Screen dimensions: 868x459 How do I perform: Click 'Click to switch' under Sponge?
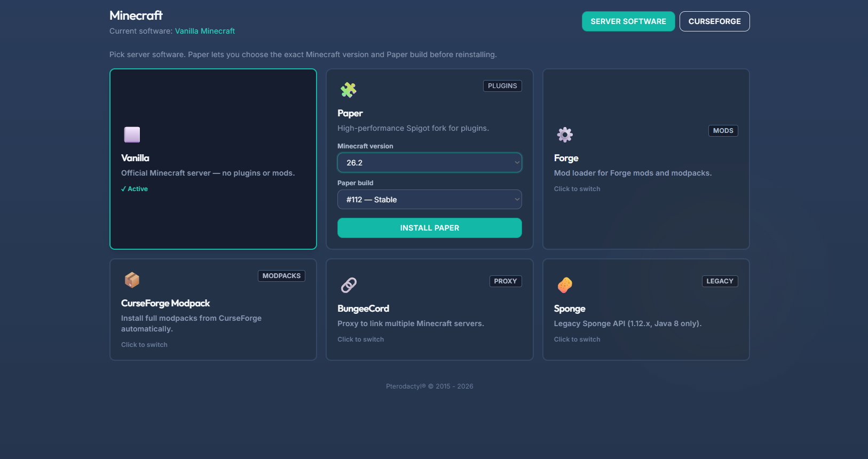coord(577,339)
